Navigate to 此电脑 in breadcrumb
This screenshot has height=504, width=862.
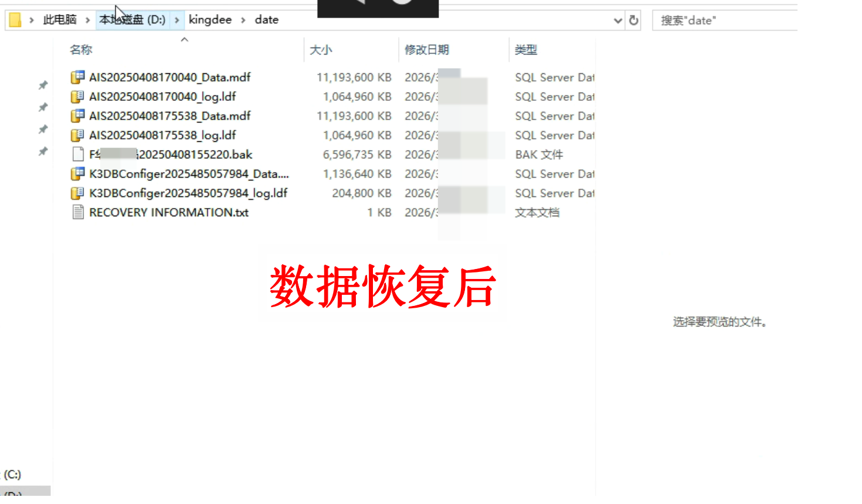(60, 20)
